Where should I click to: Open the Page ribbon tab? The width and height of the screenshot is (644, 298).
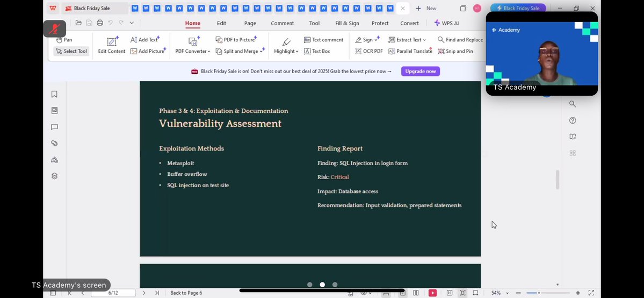click(x=250, y=24)
